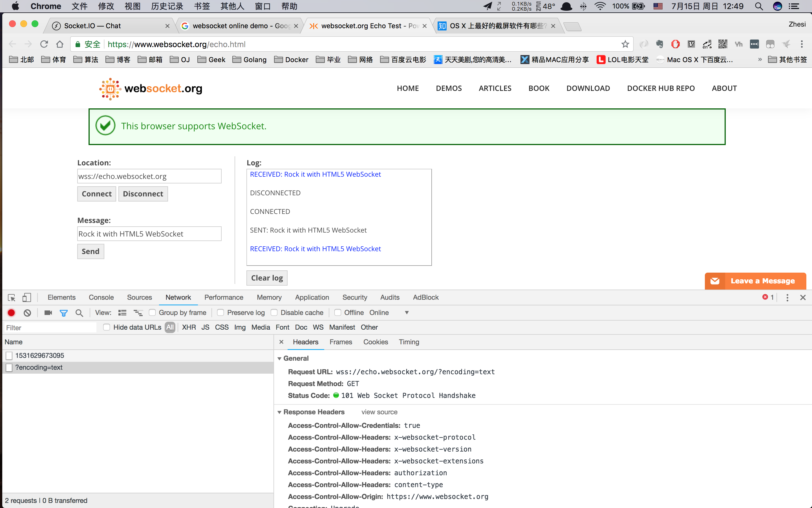Show overview waterfall view icon
The image size is (812, 508).
[138, 313]
